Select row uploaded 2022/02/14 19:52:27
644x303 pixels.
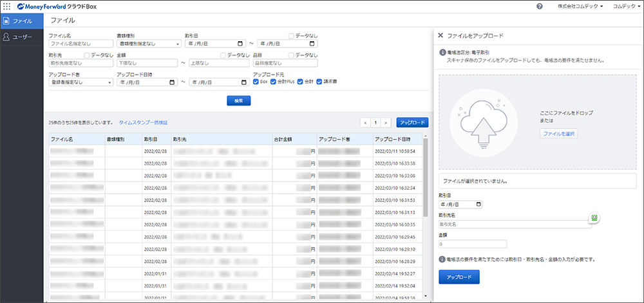235,273
